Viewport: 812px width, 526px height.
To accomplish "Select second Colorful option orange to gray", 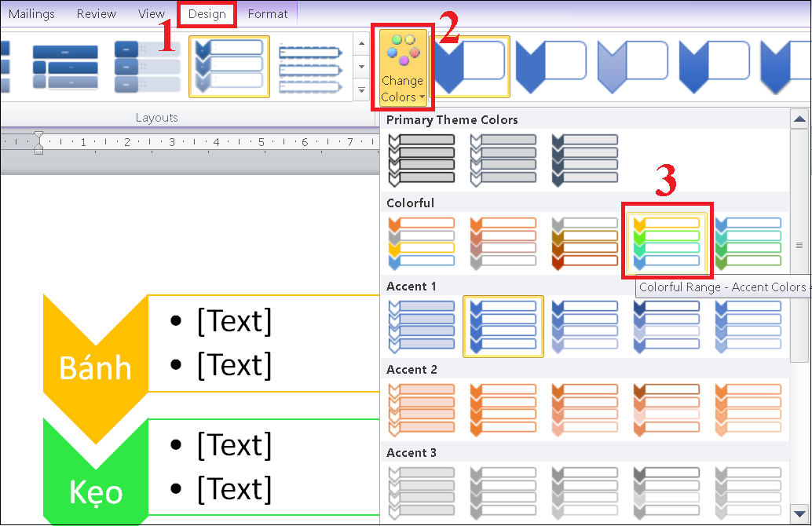I will [x=503, y=243].
